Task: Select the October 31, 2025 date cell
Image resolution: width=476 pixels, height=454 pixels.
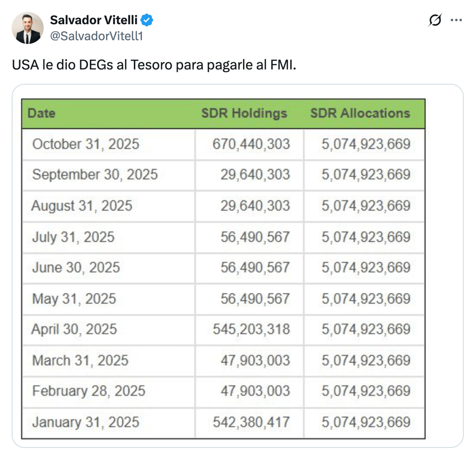Action: tap(86, 144)
